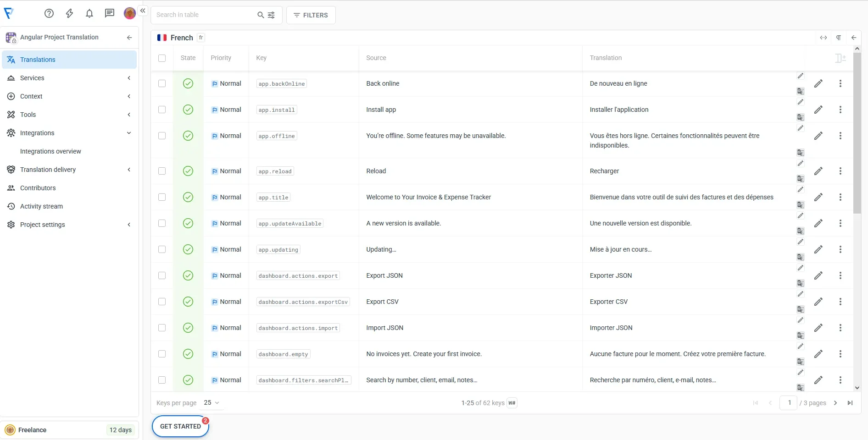Screen dimensions: 868x440
Task: Click in the Search in table field
Action: [x=204, y=15]
